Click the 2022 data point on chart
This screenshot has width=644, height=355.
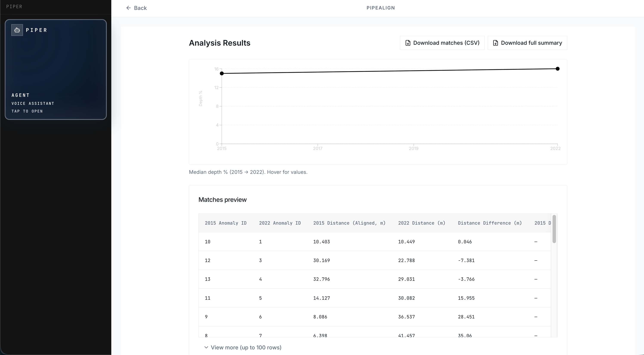[x=557, y=69]
